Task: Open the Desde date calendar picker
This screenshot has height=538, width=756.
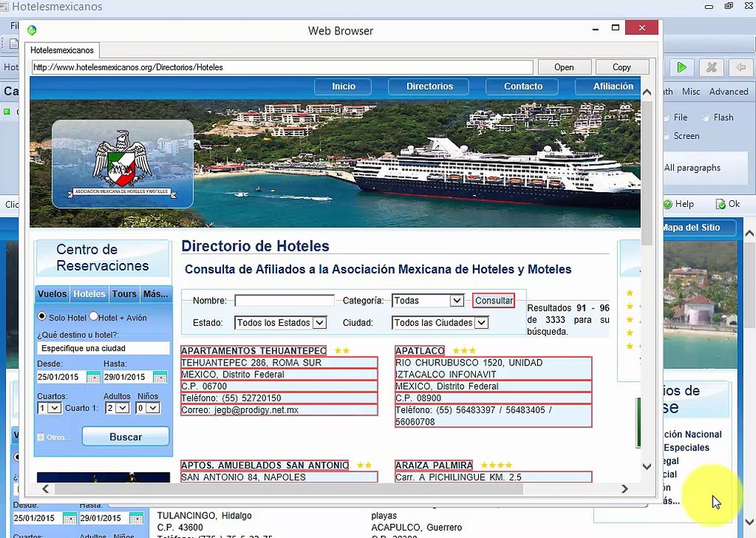Action: tap(93, 377)
